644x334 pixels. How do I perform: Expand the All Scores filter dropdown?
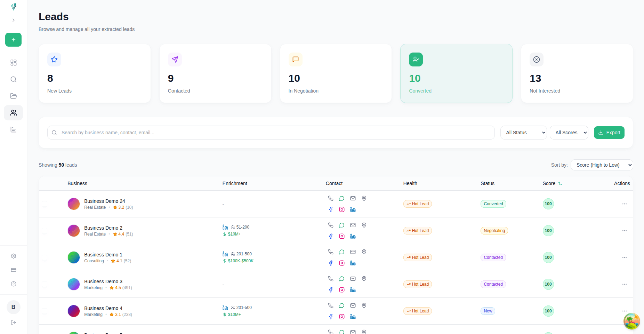tap(569, 133)
